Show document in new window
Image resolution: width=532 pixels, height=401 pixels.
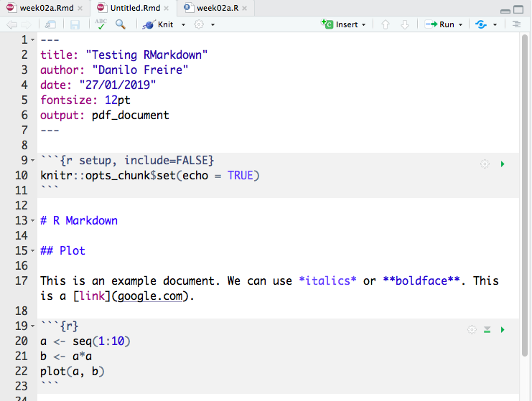50,24
